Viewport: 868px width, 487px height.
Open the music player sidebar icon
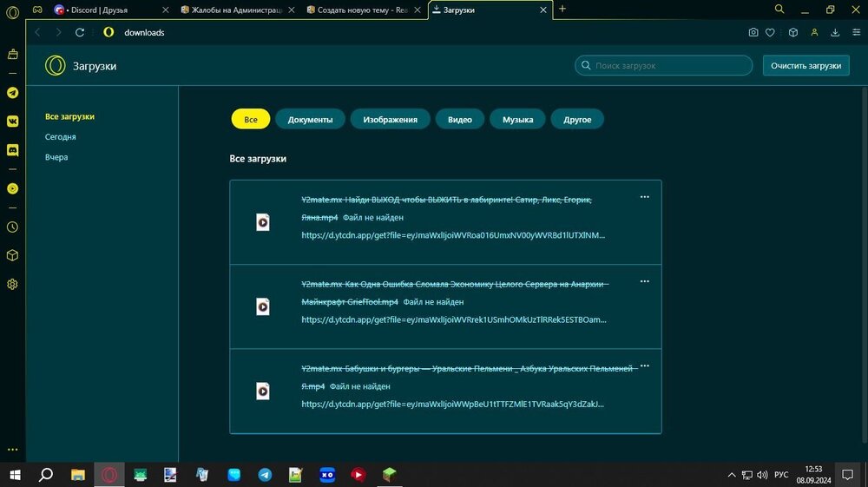pyautogui.click(x=12, y=188)
